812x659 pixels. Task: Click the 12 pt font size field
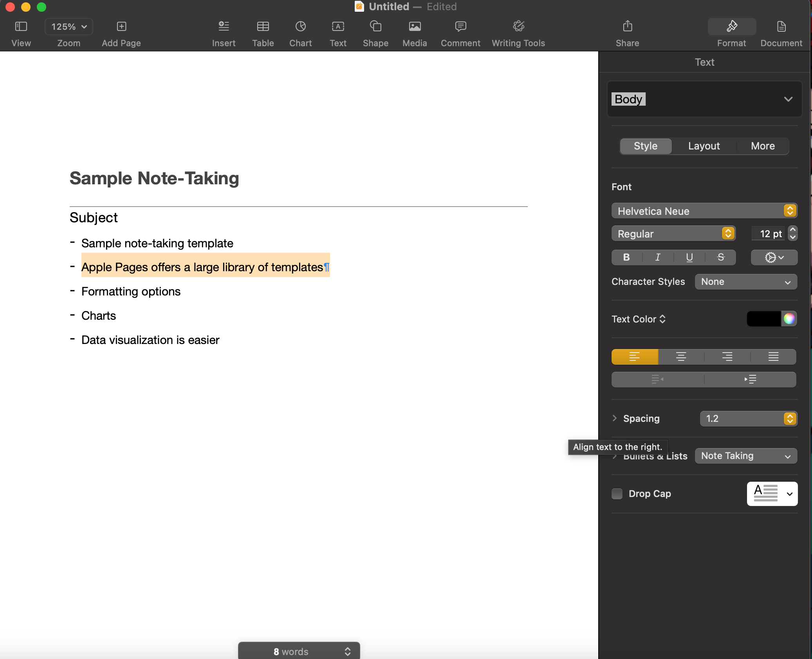[768, 234]
